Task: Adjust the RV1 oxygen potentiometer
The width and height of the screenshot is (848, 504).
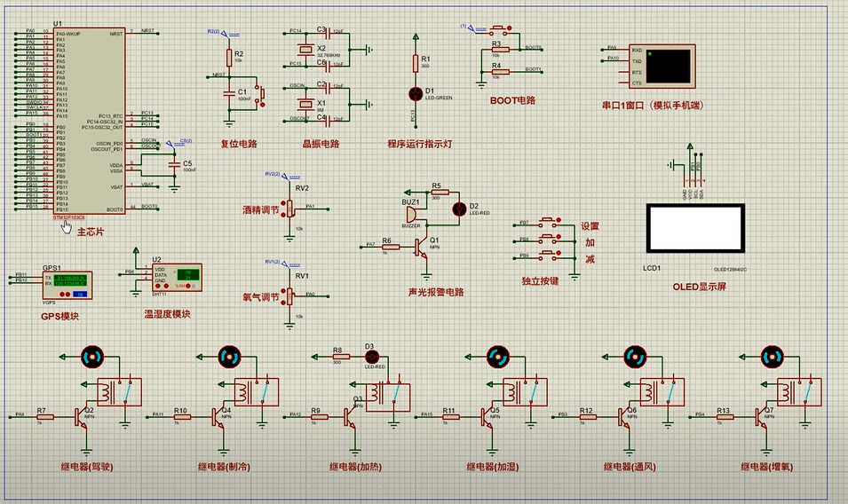Action: (x=289, y=295)
